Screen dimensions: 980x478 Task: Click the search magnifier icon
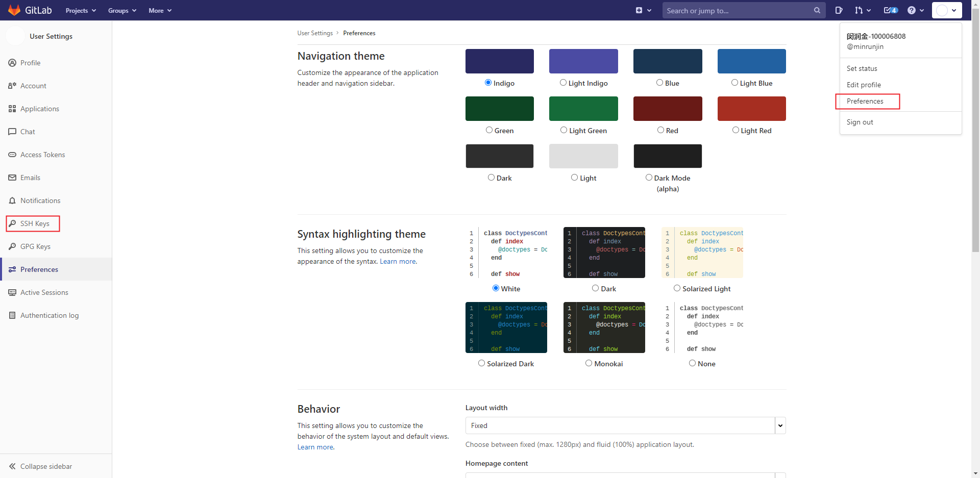coord(817,10)
